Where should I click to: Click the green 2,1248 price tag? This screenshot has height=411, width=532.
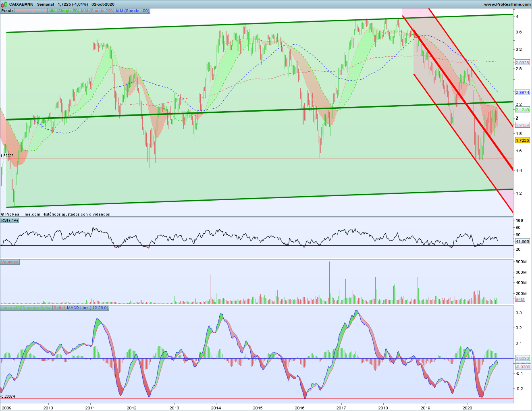click(x=522, y=110)
